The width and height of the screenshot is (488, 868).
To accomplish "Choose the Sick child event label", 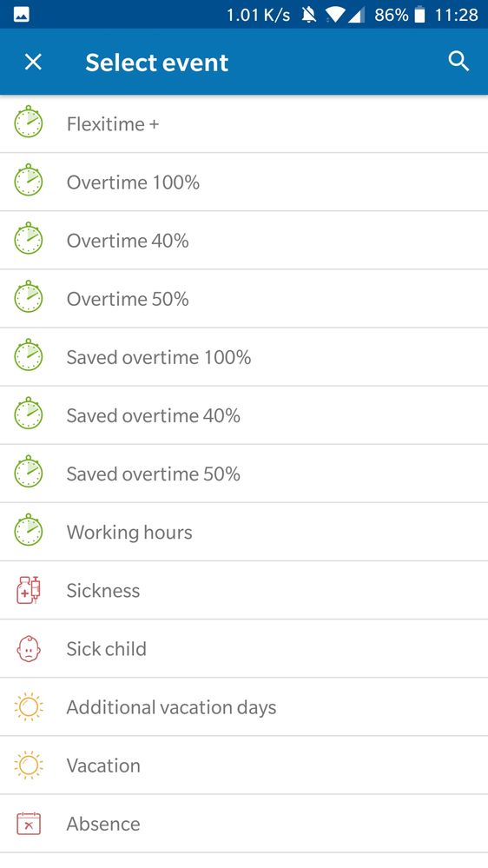I will pos(106,649).
